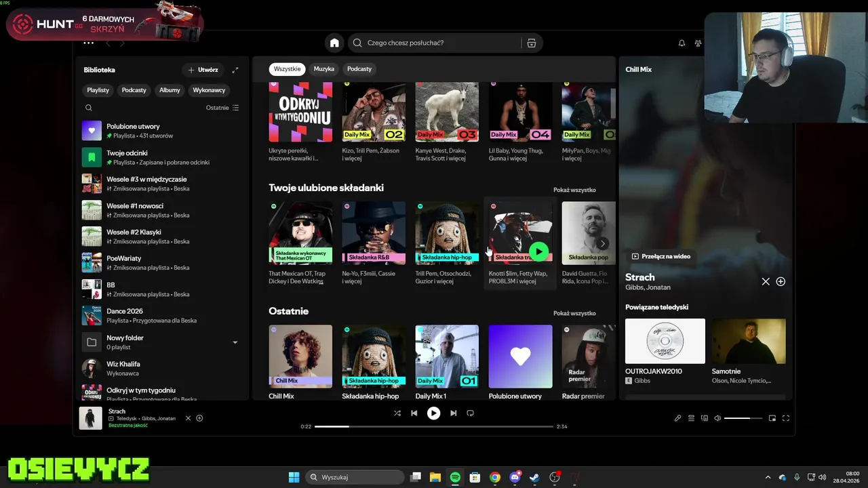
Task: Switch to video with Przełącz na wideo
Action: [661, 256]
